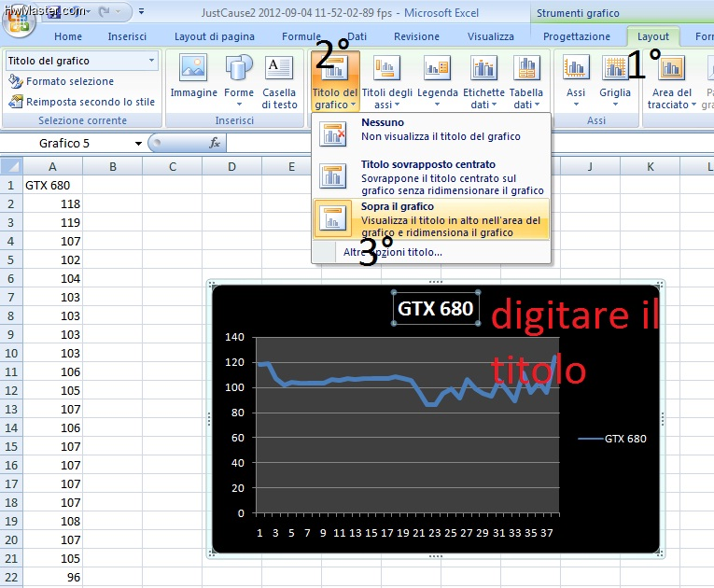Open Etichette dati options
This screenshot has width=714, height=588.
coord(483,81)
